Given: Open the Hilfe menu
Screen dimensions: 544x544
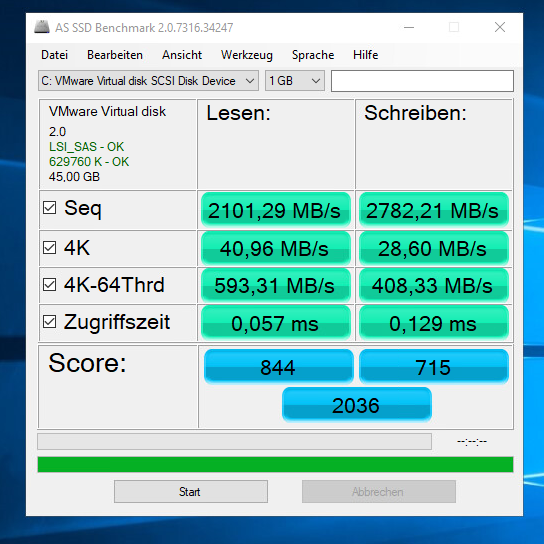Looking at the screenshot, I should point(366,55).
